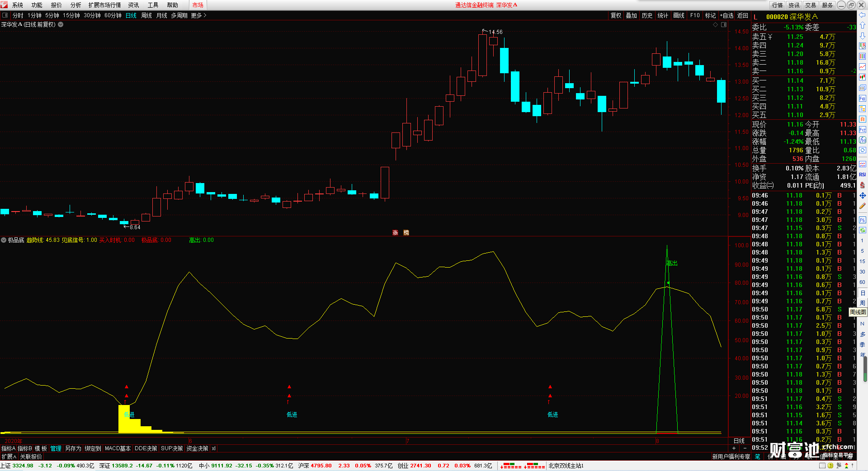Open dropdown beside 深华发A chart title
This screenshot has width=868, height=471.
61,24
